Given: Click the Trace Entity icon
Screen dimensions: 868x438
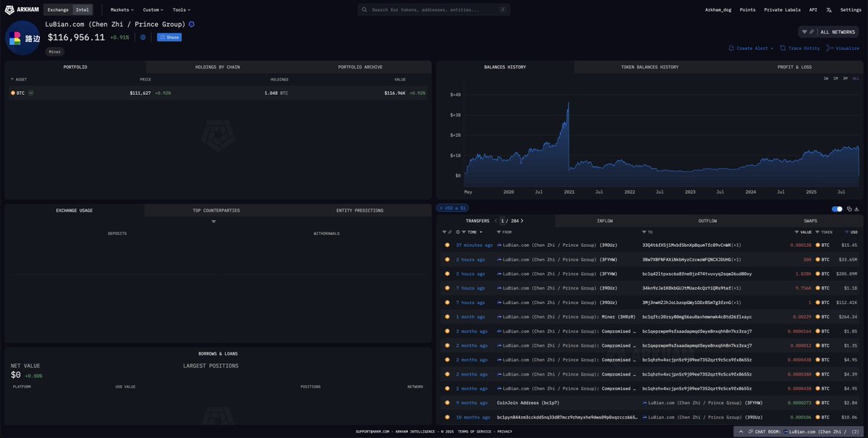Looking at the screenshot, I should click(783, 49).
